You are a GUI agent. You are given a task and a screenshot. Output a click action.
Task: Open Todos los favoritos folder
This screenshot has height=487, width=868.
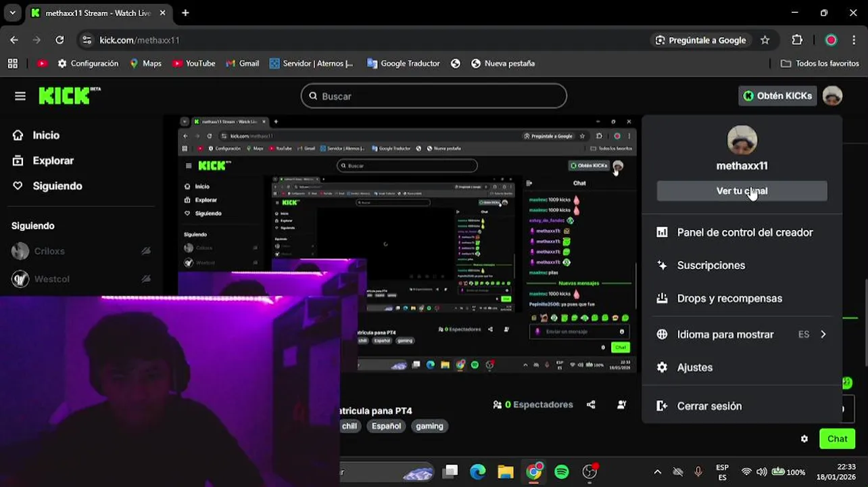point(820,64)
